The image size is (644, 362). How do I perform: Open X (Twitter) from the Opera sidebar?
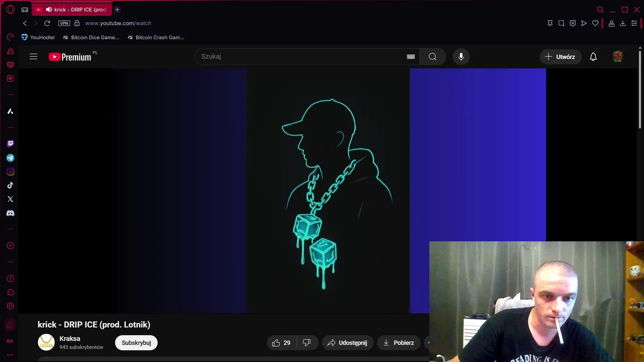pyautogui.click(x=10, y=199)
